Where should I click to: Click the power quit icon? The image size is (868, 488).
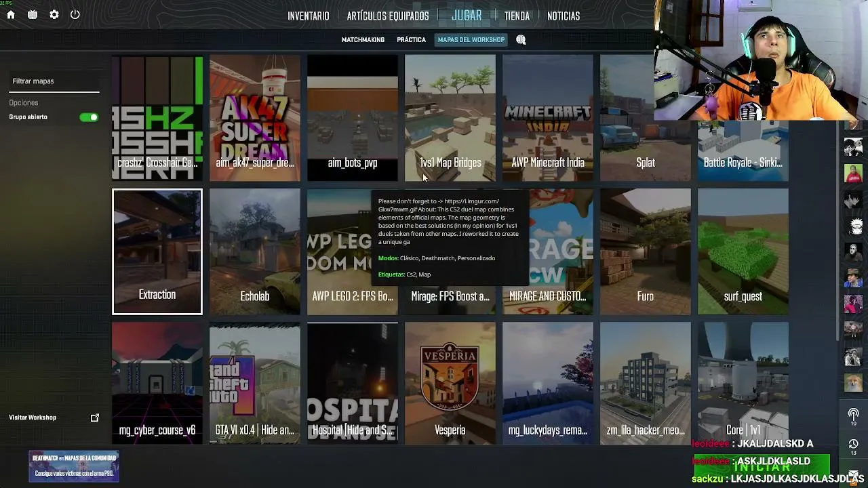point(75,14)
